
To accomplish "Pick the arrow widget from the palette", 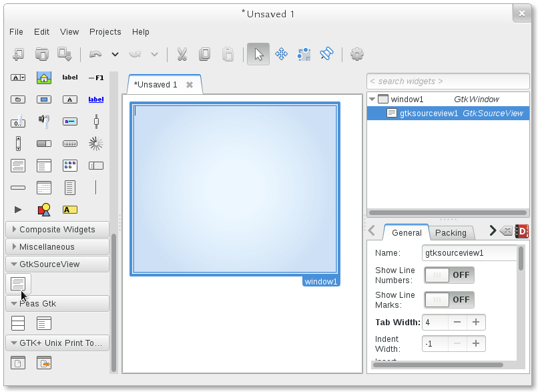I will coord(18,210).
